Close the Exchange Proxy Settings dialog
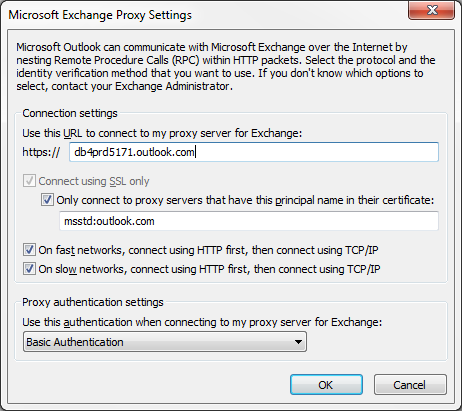 click(431, 10)
